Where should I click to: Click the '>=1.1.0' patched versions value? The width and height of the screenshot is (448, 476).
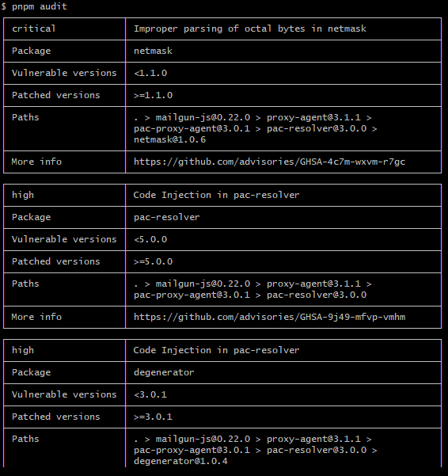point(154,95)
